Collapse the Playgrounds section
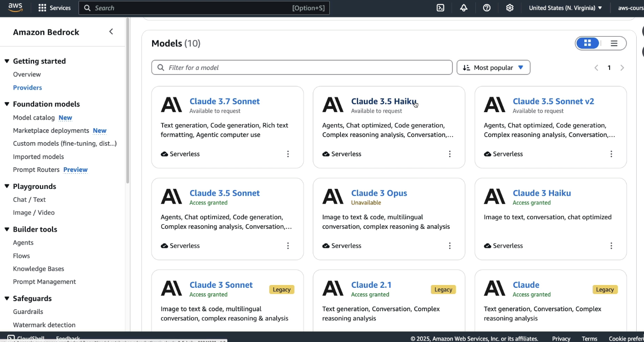This screenshot has height=342, width=644. coord(7,186)
